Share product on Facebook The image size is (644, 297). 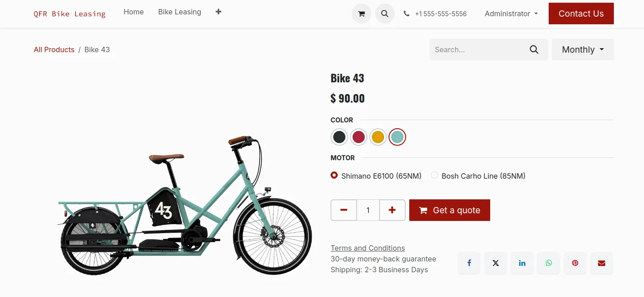(469, 263)
